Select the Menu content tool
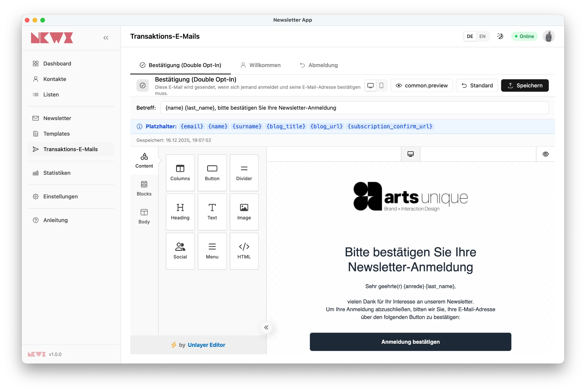The width and height of the screenshot is (586, 392). (212, 251)
